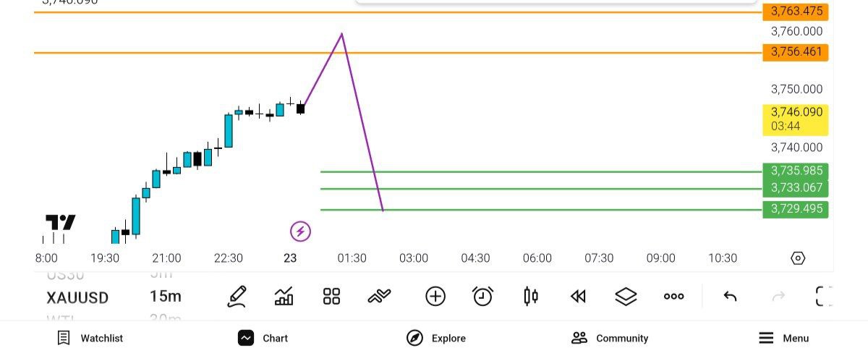Tap the trend lines tool icon
Viewport: 868px width, 356px height.
tap(380, 296)
